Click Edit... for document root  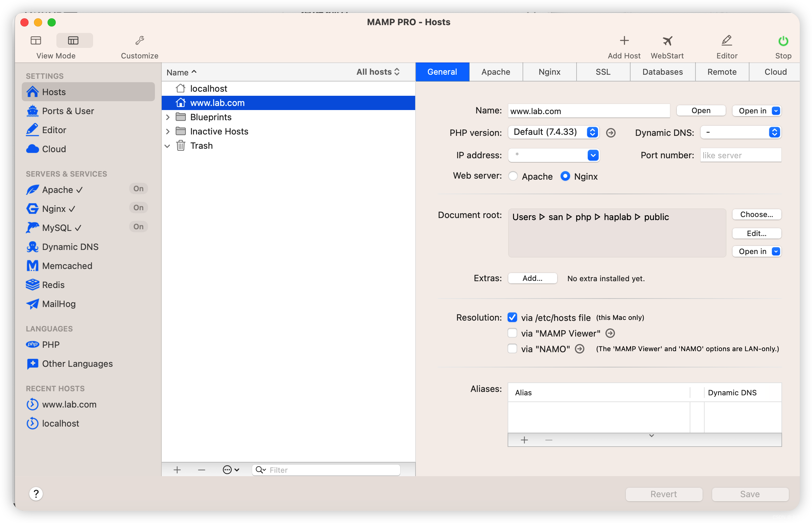tap(757, 233)
